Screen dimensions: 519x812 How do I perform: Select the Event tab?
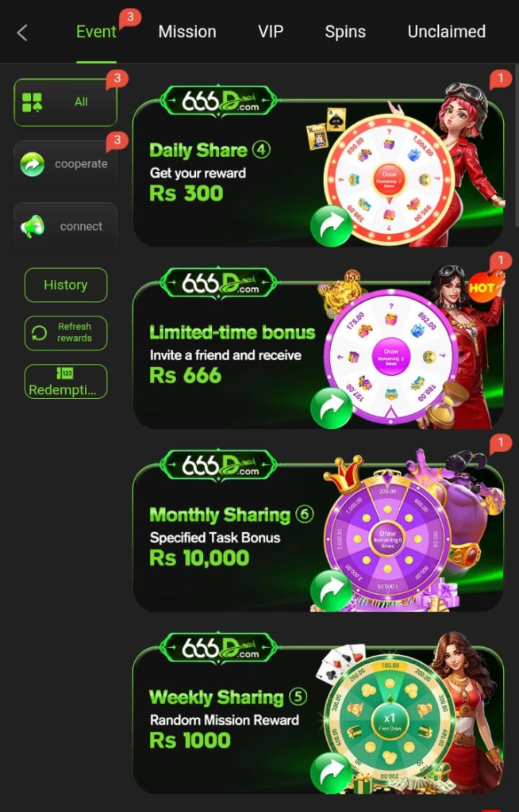[96, 32]
